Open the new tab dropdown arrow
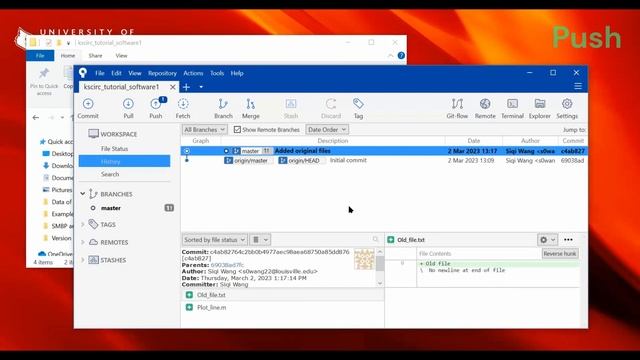Viewport: 640px width, 360px height. point(201,87)
